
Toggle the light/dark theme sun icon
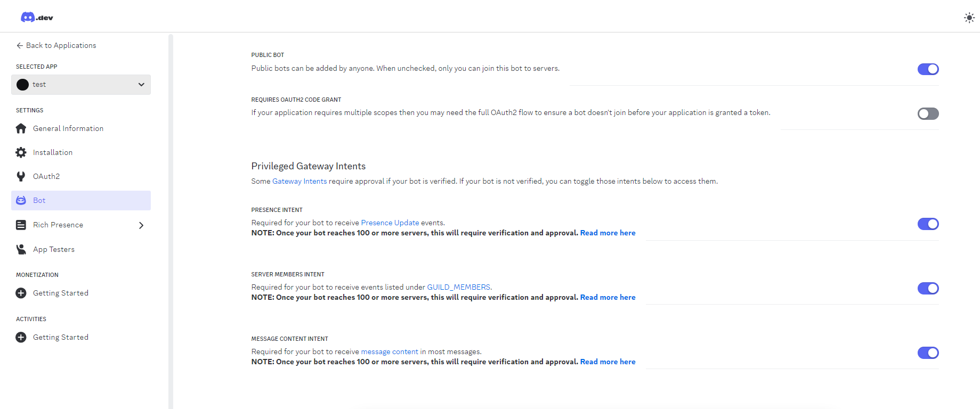(969, 18)
